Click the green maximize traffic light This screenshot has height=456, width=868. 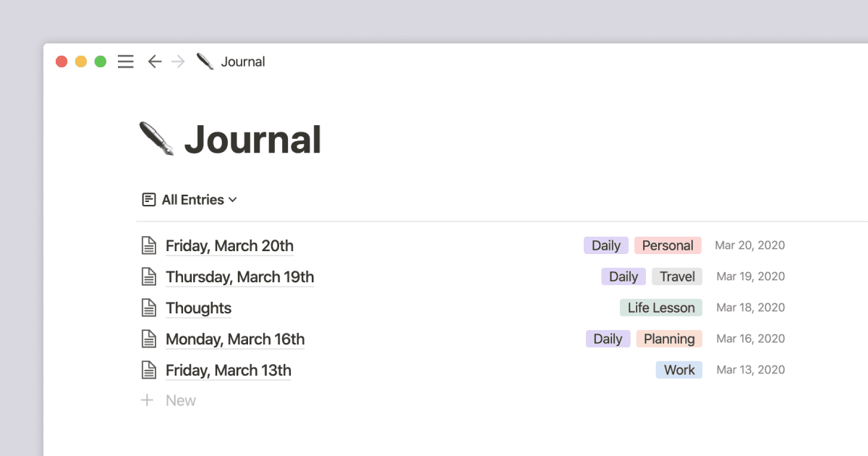tap(99, 62)
